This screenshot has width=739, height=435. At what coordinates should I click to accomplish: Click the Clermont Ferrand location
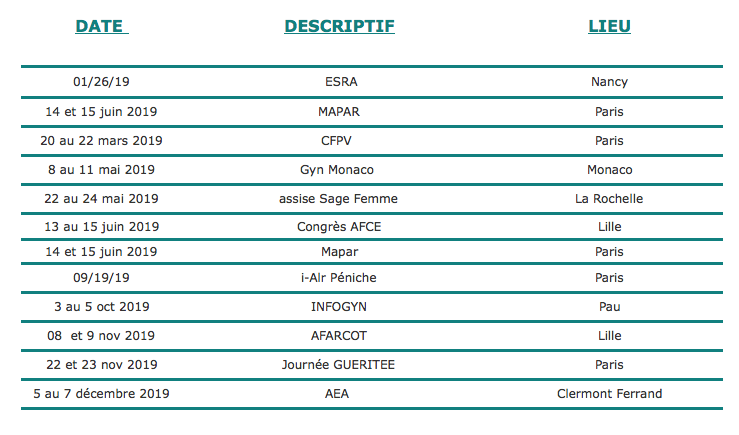coord(609,394)
